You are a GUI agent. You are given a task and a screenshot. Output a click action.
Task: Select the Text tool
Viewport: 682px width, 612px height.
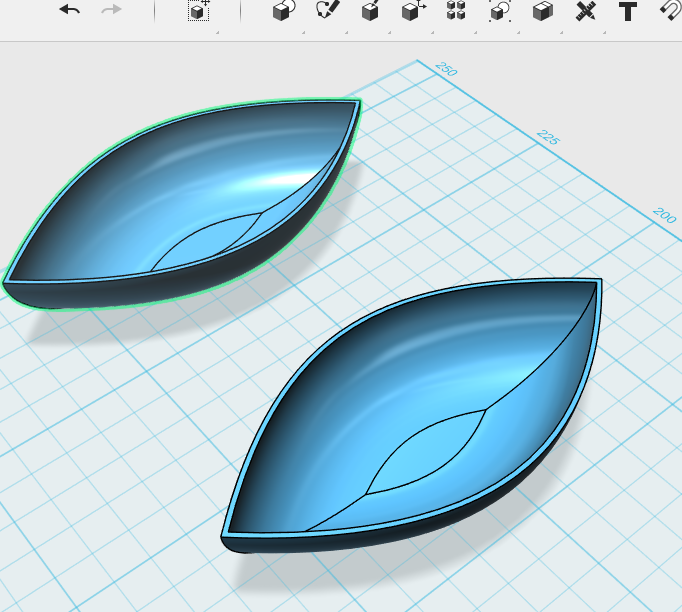click(x=628, y=11)
